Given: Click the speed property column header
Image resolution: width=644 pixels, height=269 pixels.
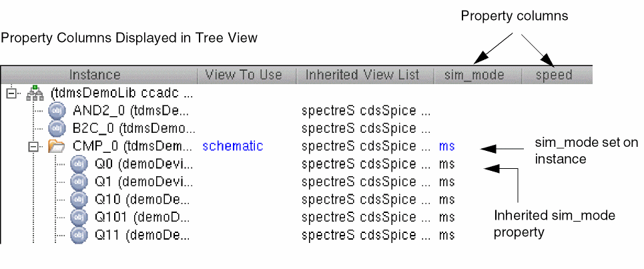Looking at the screenshot, I should 554,75.
